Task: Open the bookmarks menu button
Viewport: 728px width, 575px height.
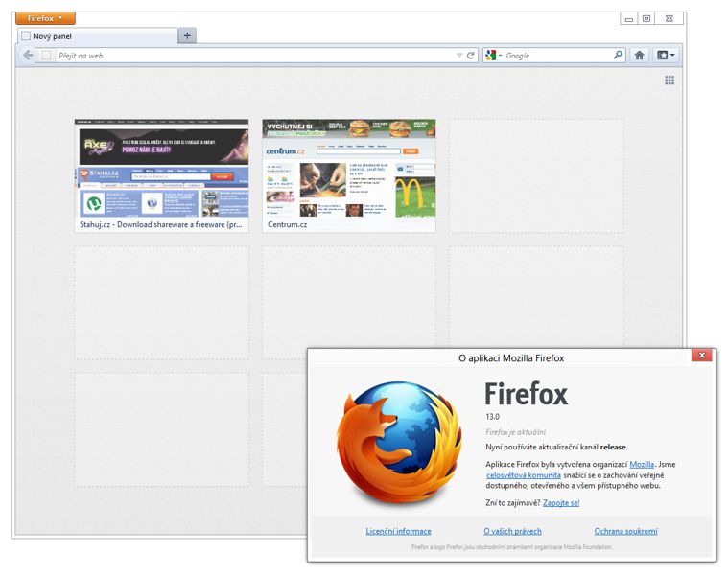Action: tap(666, 56)
